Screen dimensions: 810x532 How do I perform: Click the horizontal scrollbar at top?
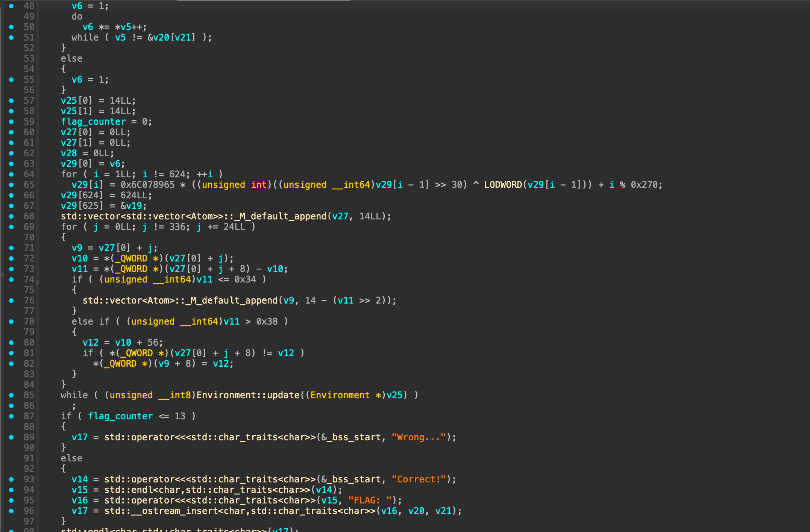pyautogui.click(x=263, y=0)
